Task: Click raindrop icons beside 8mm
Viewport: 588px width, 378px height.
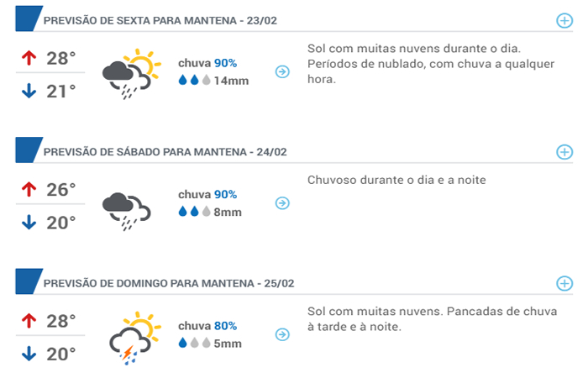Action: pos(194,211)
